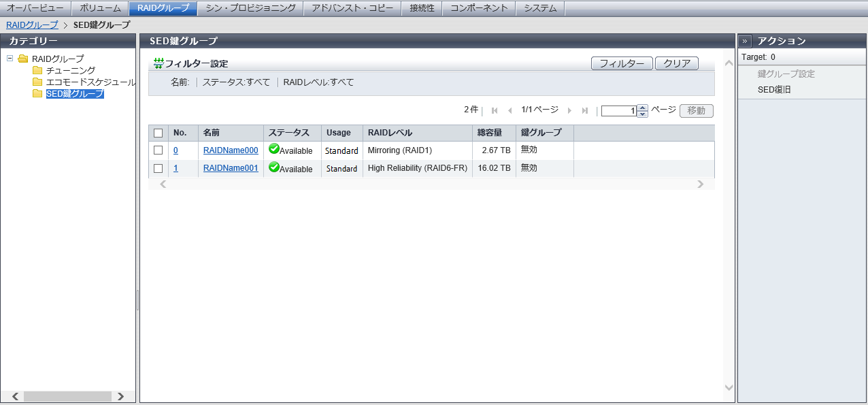Decrease page number with stepper down arrow
This screenshot has height=405, width=868.
pyautogui.click(x=643, y=114)
